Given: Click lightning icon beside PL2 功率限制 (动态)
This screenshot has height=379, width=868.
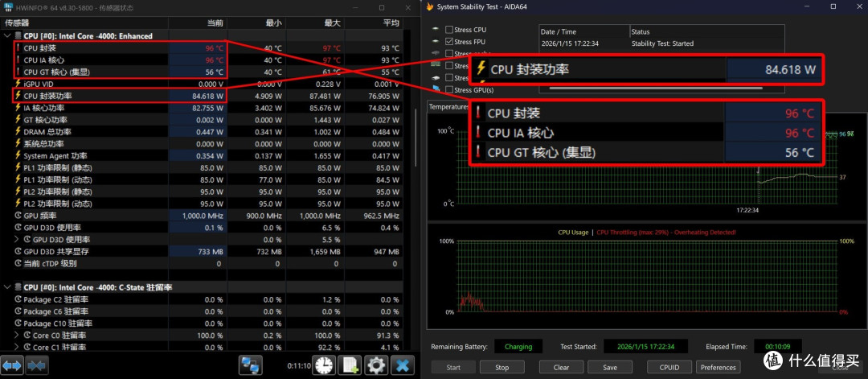Looking at the screenshot, I should [18, 204].
